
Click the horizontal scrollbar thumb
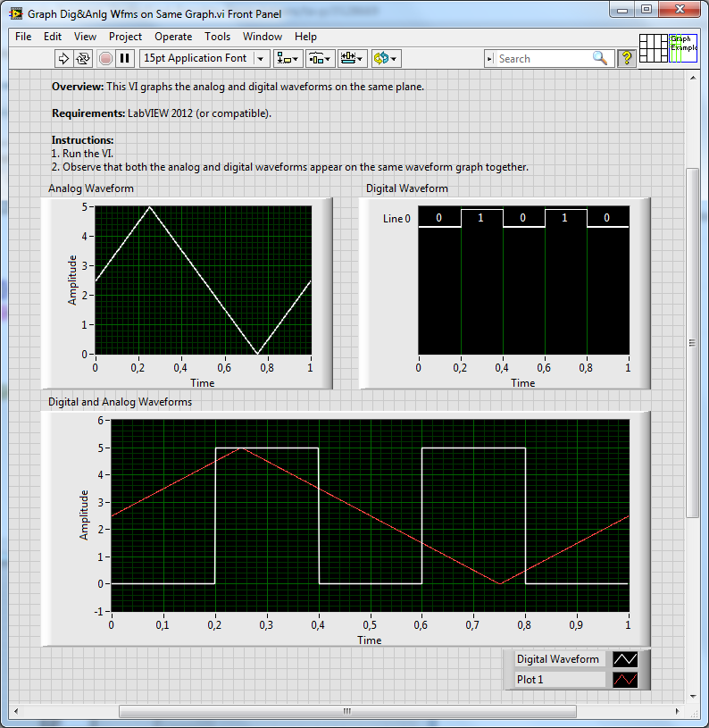pos(347,711)
